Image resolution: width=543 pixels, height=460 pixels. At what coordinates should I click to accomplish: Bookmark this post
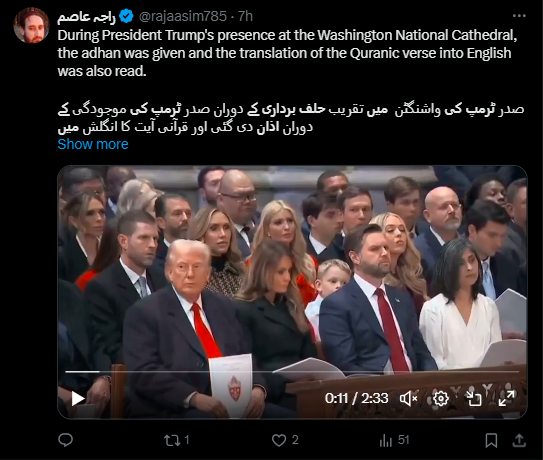[491, 441]
